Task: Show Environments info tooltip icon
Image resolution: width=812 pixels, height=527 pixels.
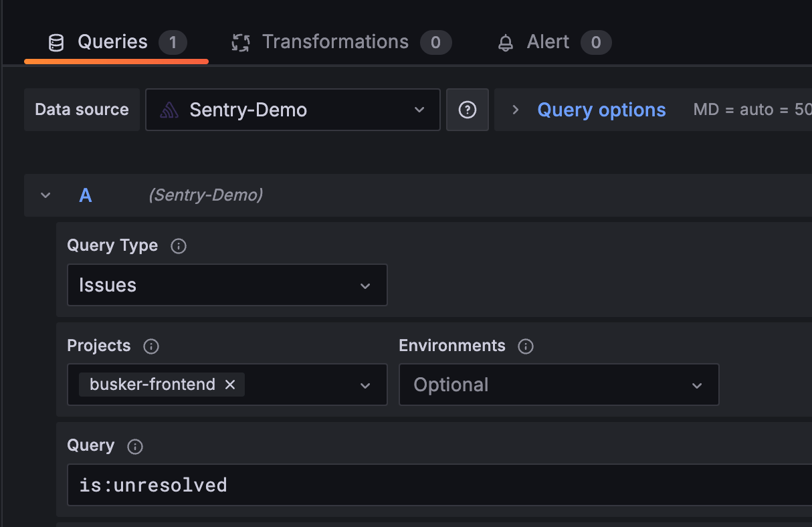Action: point(526,346)
